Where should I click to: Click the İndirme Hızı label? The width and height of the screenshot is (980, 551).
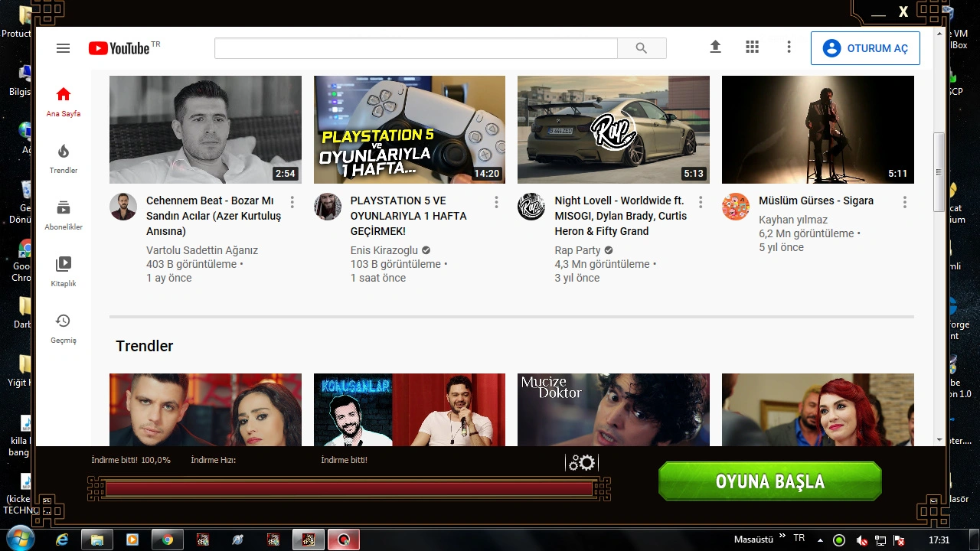[x=213, y=460]
